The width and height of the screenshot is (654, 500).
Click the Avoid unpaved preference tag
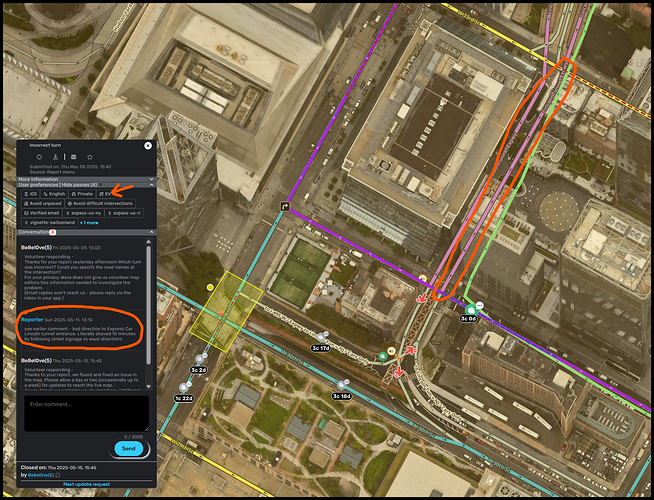pyautogui.click(x=45, y=203)
